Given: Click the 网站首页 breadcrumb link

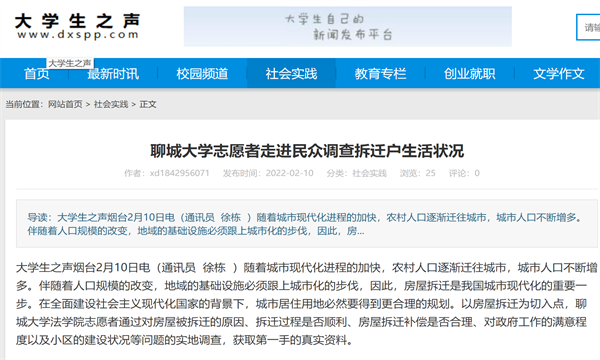Looking at the screenshot, I should point(65,104).
